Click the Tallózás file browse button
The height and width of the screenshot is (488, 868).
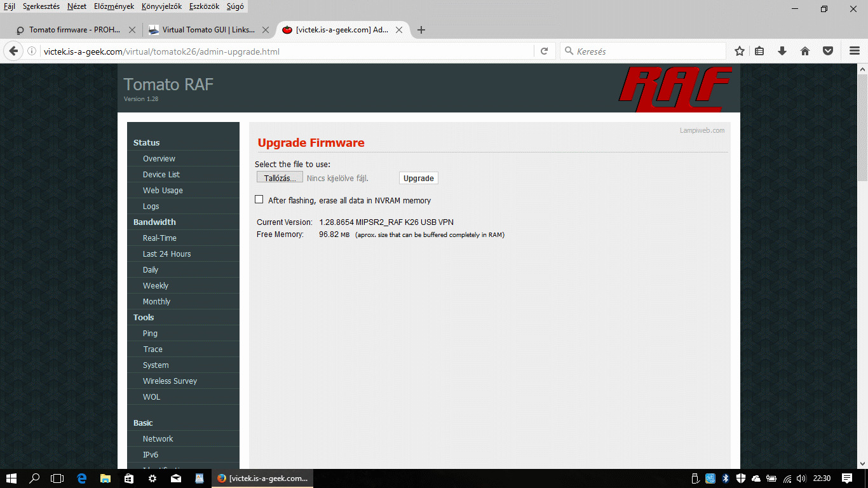point(280,179)
